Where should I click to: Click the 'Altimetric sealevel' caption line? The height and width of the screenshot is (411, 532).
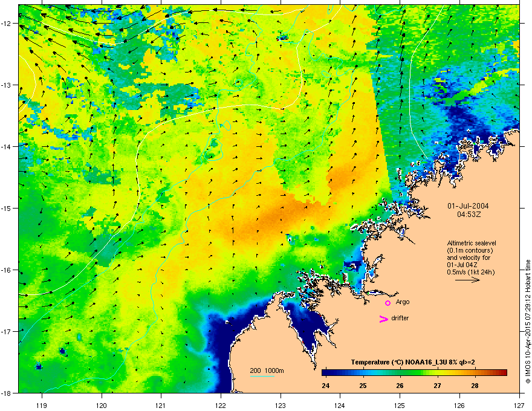point(472,243)
